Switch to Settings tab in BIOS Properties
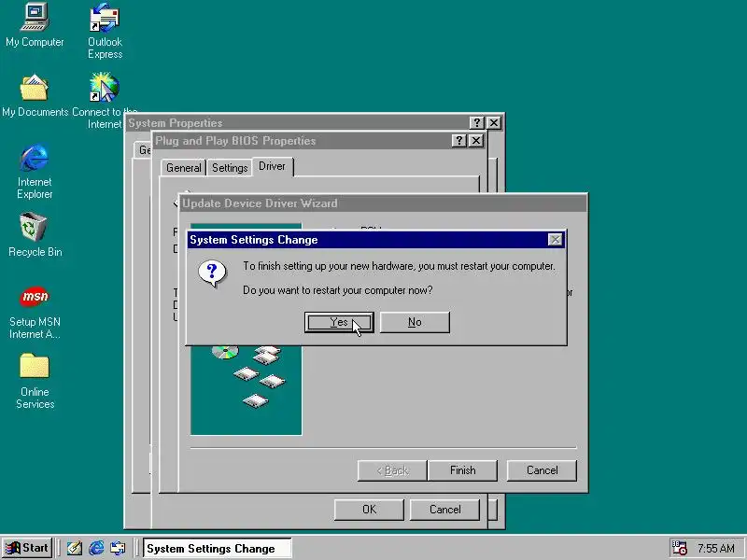This screenshot has width=747, height=560. 230,168
